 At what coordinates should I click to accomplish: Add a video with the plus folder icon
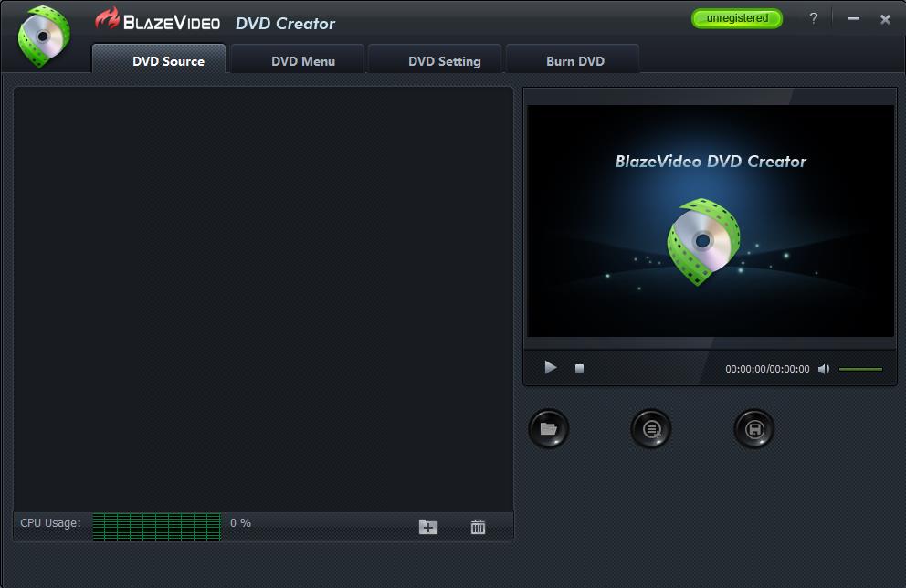[x=427, y=526]
